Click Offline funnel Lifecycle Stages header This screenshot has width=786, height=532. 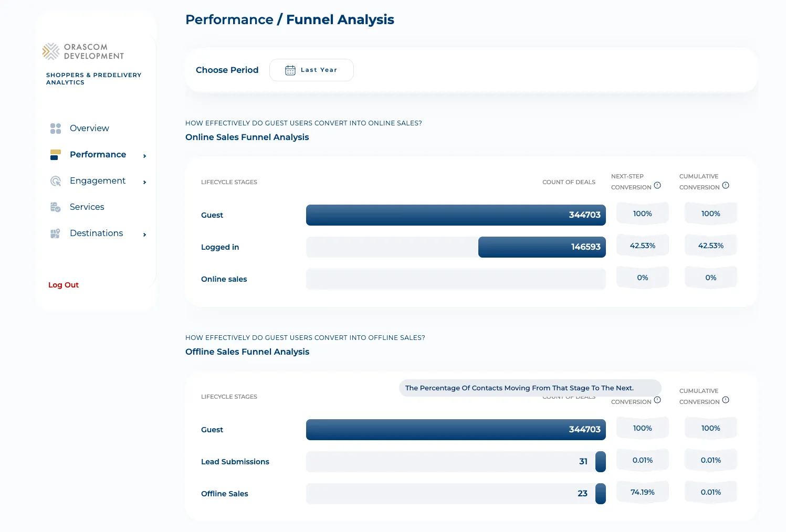click(x=229, y=397)
